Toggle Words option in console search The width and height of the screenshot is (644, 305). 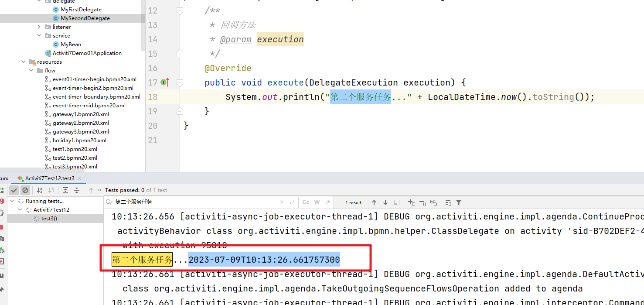pyautogui.click(x=317, y=202)
